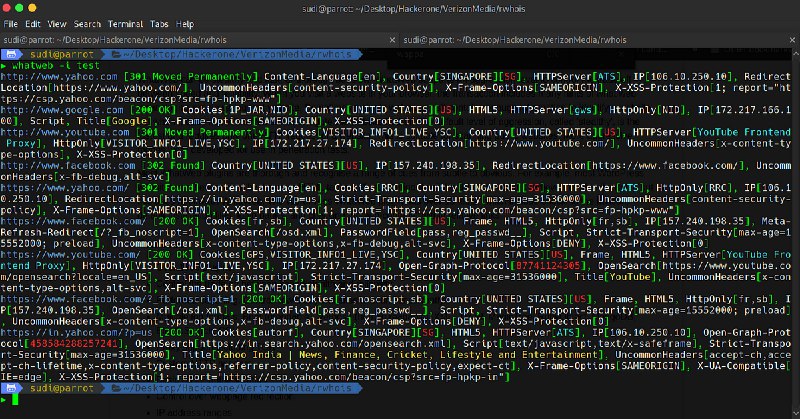Open the Search menu
This screenshot has height=419, width=800.
87,24
